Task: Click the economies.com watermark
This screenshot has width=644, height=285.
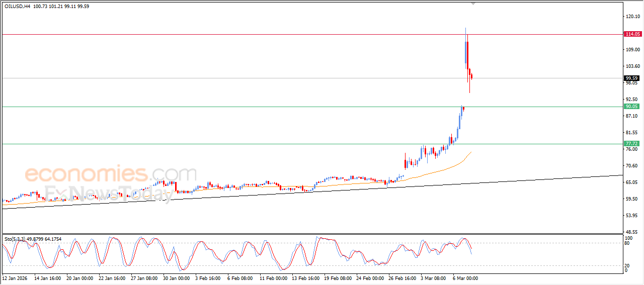Action: 111,174
